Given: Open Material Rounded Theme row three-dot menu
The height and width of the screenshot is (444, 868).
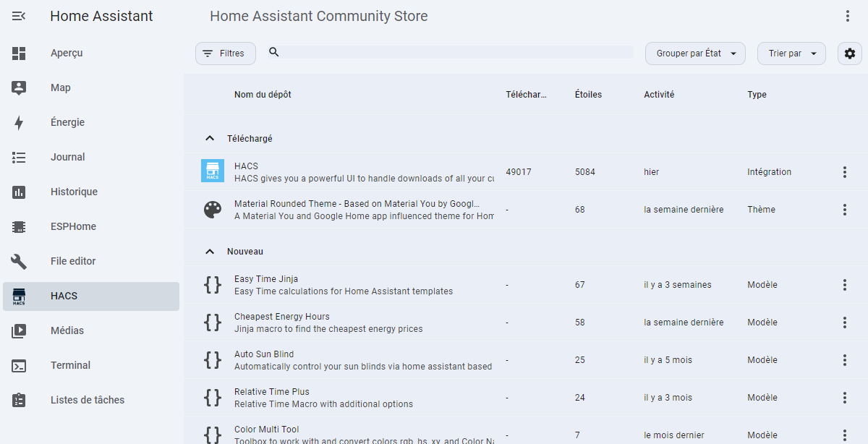Looking at the screenshot, I should (844, 210).
